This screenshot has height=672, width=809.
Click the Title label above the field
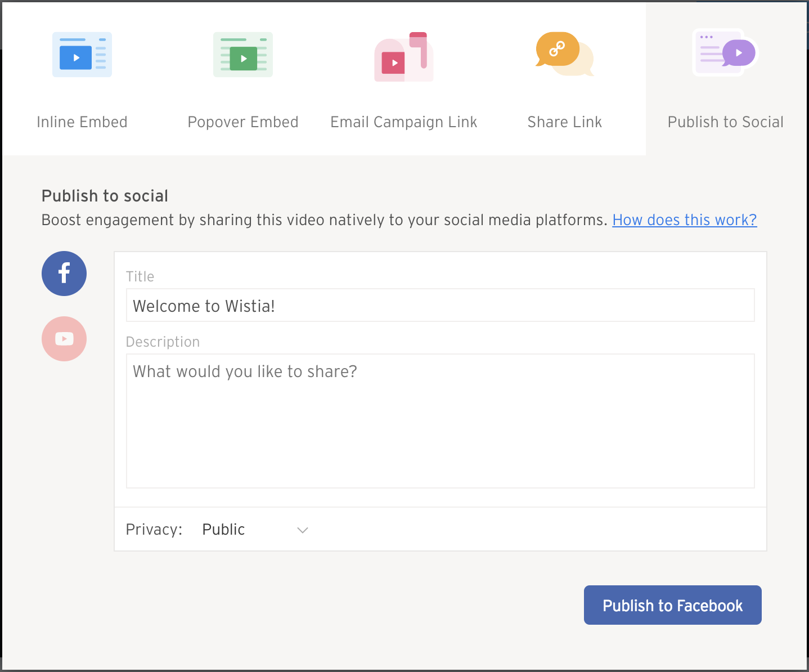tap(140, 276)
